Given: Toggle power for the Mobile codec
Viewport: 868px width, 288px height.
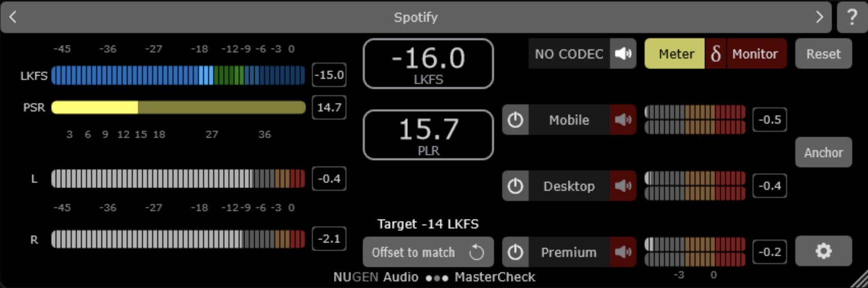Looking at the screenshot, I should pyautogui.click(x=515, y=120).
